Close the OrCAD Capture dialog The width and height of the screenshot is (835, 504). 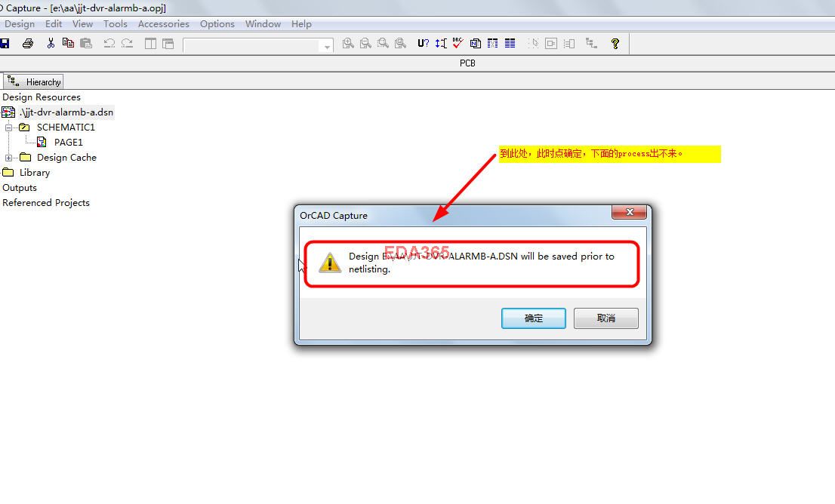coord(629,212)
